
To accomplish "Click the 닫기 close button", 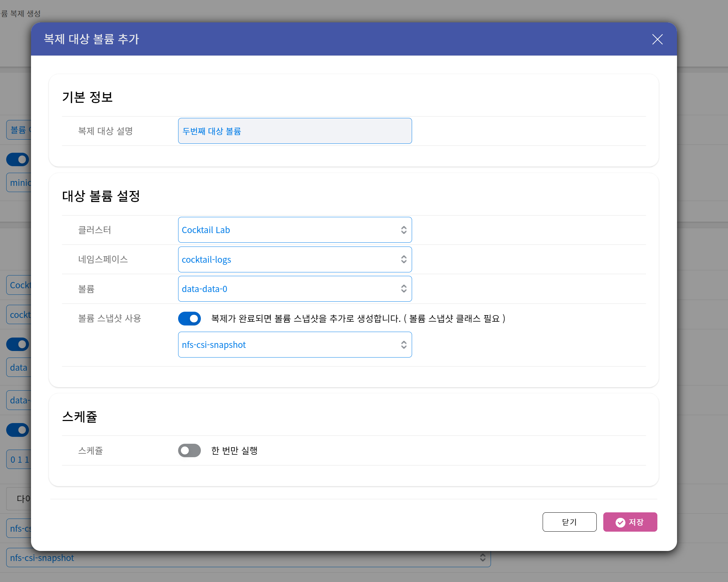I will click(x=569, y=522).
